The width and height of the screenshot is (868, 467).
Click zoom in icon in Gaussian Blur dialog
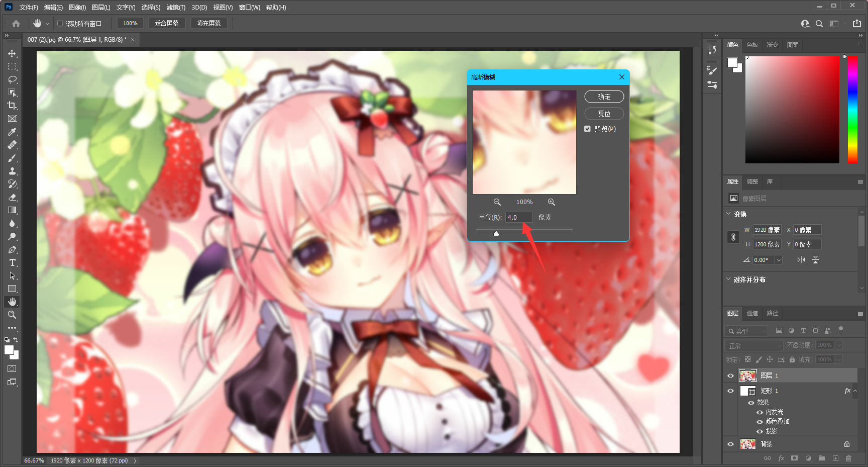click(552, 202)
